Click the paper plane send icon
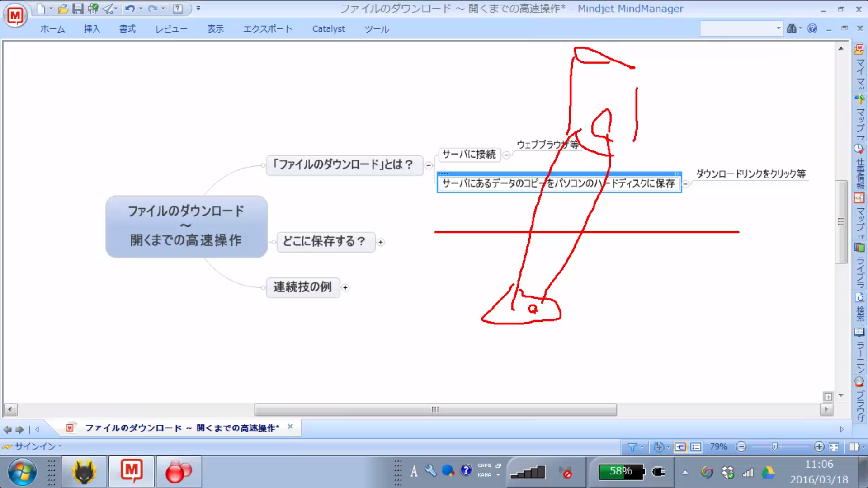 click(108, 9)
